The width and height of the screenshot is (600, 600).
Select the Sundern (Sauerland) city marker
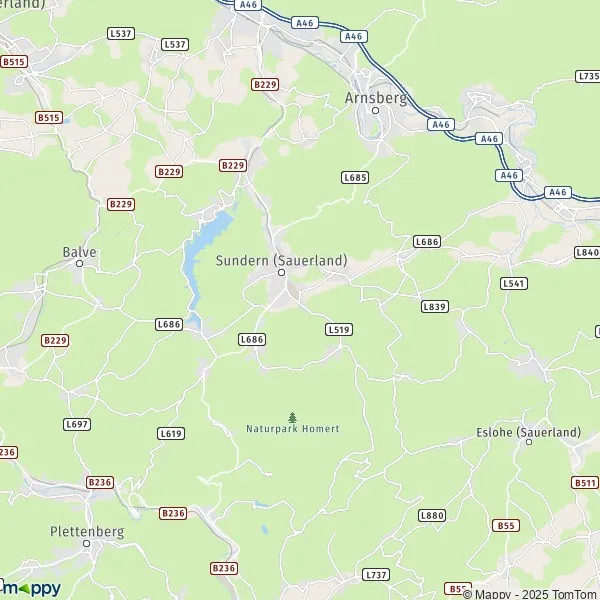282,272
